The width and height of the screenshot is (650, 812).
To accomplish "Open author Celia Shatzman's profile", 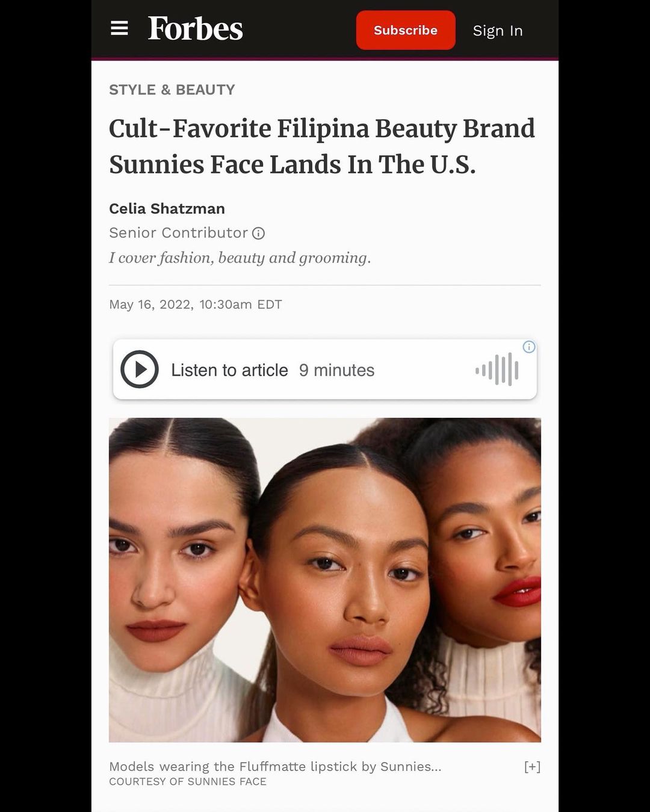I will pyautogui.click(x=167, y=209).
